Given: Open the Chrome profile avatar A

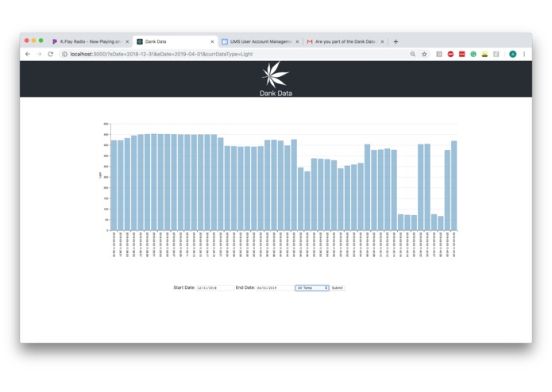Looking at the screenshot, I should click(x=513, y=54).
